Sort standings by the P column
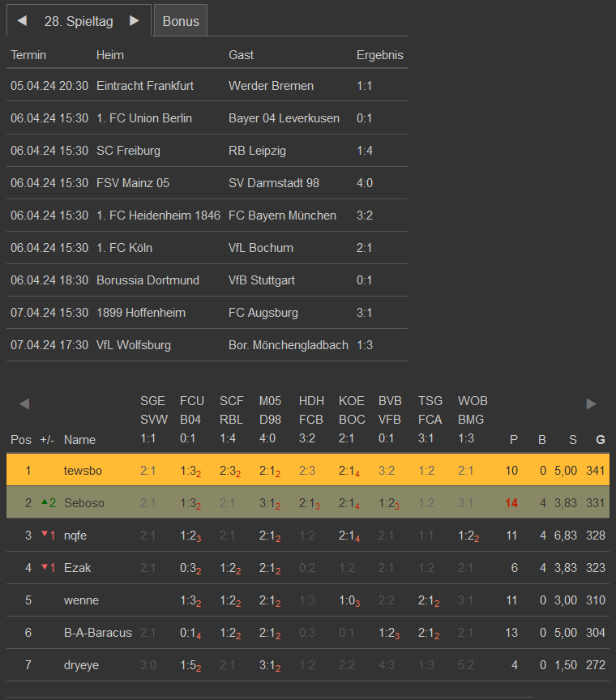The height and width of the screenshot is (700, 616). [513, 440]
